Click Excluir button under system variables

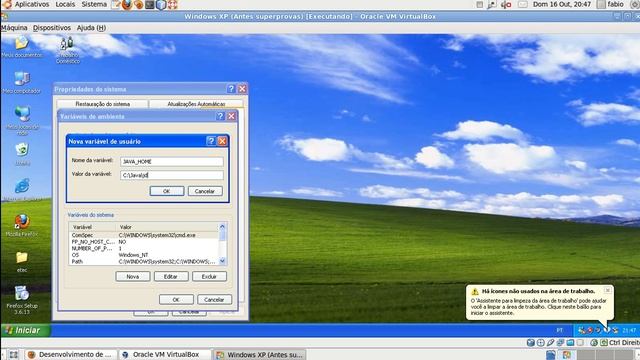209,276
